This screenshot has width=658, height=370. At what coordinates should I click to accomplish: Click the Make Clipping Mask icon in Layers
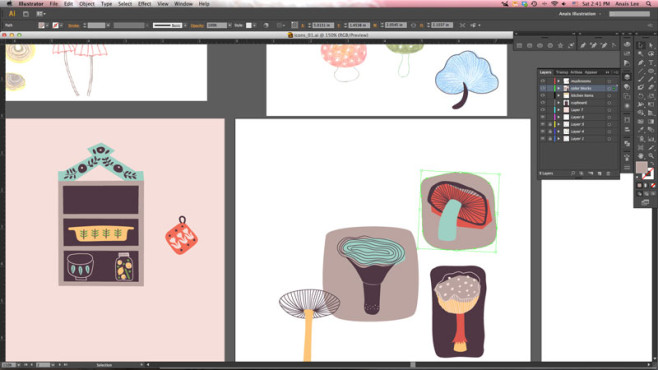point(582,173)
